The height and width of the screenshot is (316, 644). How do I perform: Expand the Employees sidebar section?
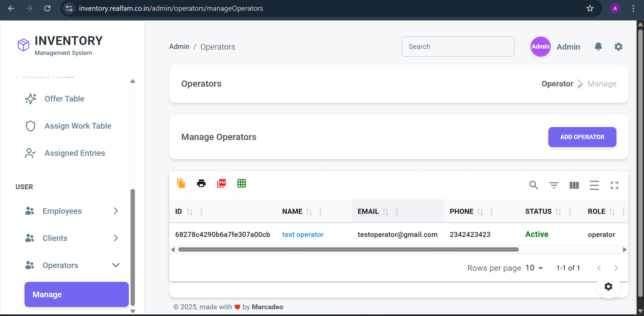[116, 211]
